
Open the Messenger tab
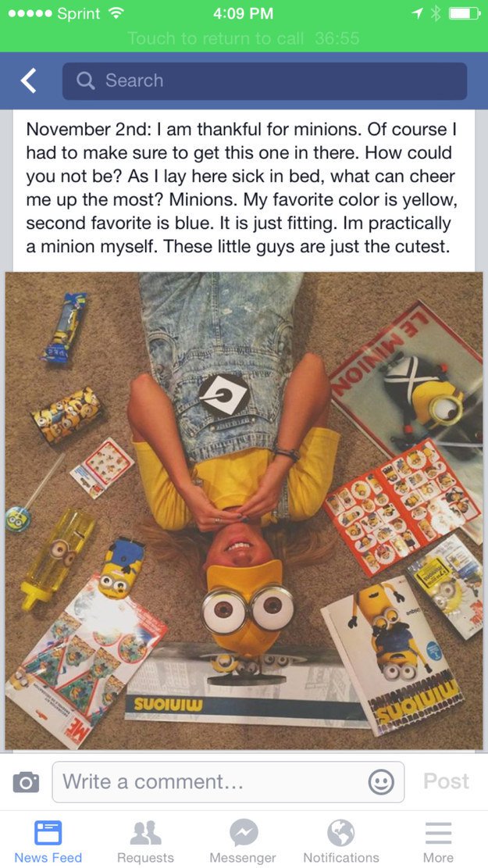(x=243, y=841)
